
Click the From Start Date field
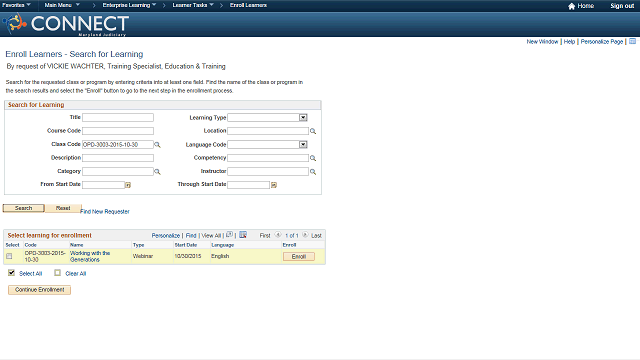click(x=103, y=185)
